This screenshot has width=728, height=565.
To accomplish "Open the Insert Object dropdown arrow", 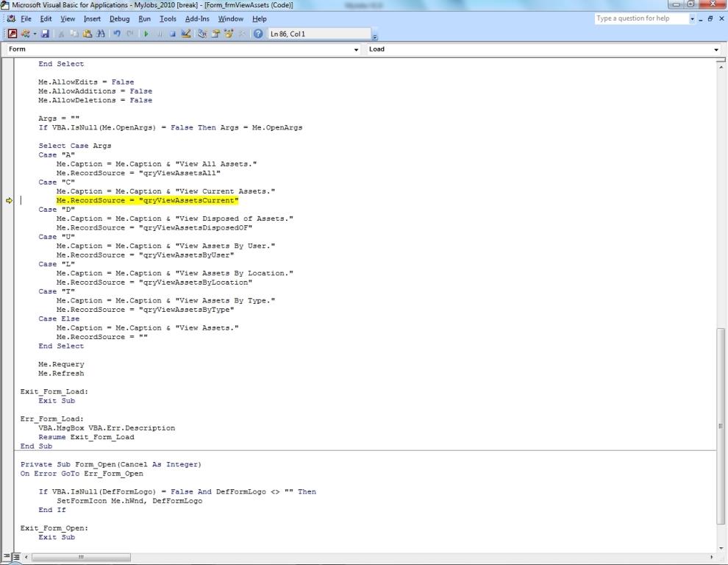I will pos(35,34).
